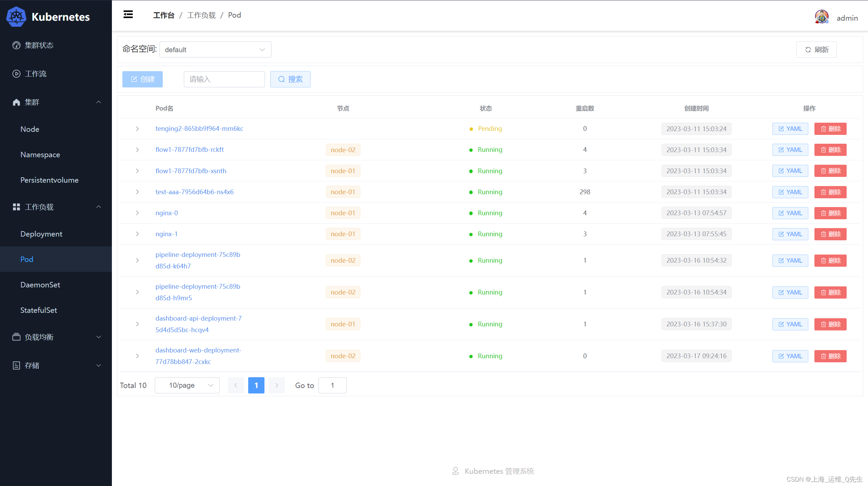Open the 10/page size dropdown

pos(187,385)
